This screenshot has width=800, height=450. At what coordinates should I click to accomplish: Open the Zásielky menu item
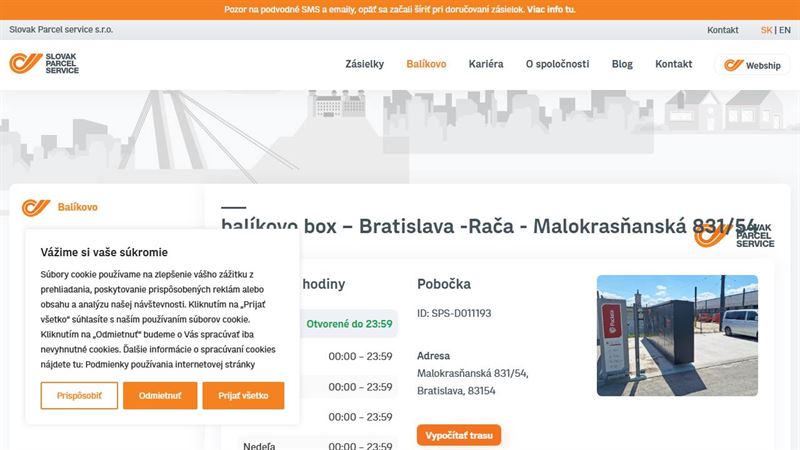[x=364, y=64]
